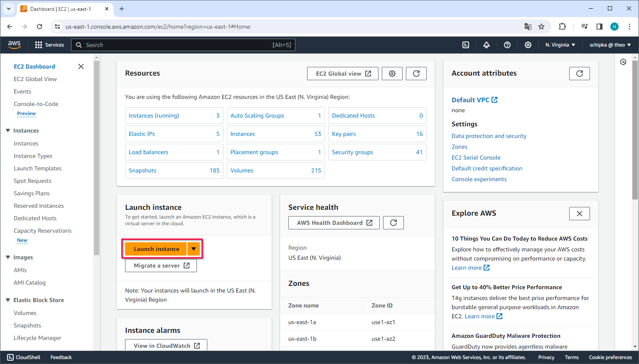The width and height of the screenshot is (639, 364).
Task: Open AWS console settings gear
Action: click(x=528, y=45)
